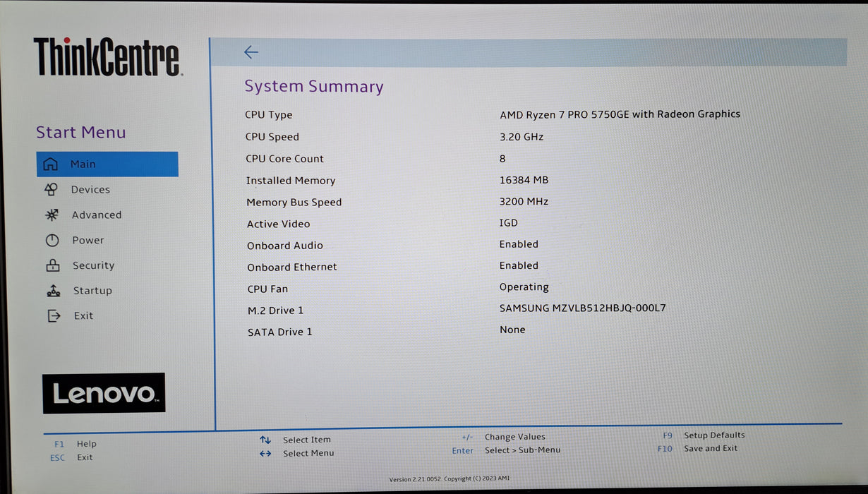Image resolution: width=868 pixels, height=494 pixels.
Task: Click the AMD Ryzen 7 PRO 5750GE value
Action: (x=620, y=114)
